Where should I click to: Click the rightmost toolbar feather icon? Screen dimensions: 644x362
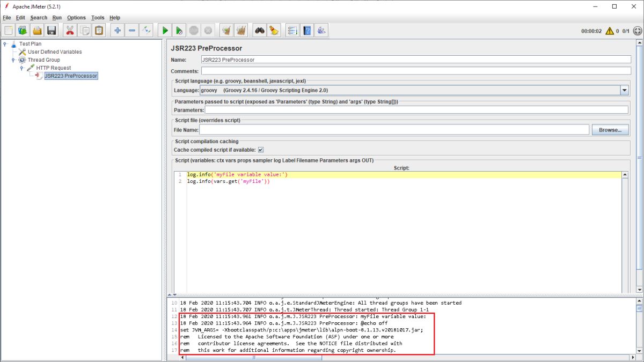[321, 31]
